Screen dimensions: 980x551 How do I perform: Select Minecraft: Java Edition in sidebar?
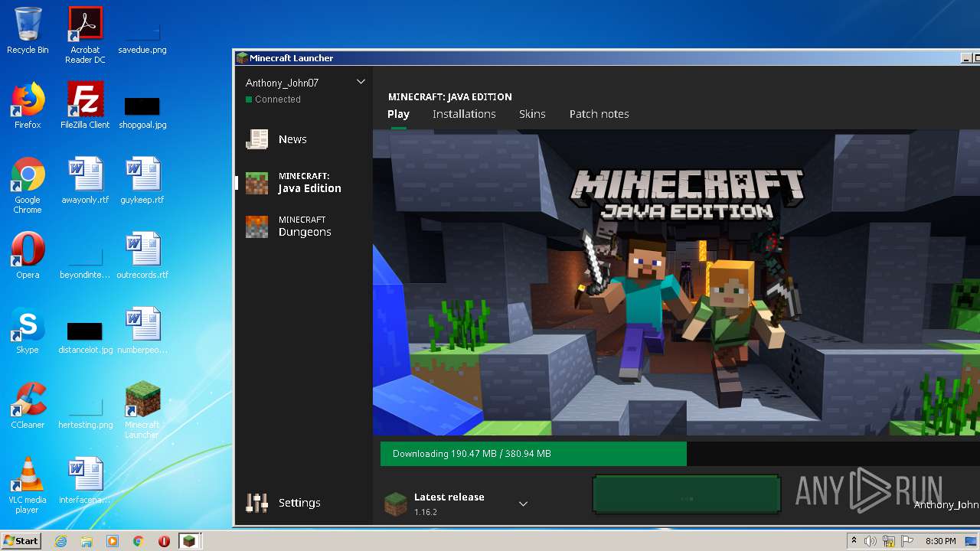[304, 183]
